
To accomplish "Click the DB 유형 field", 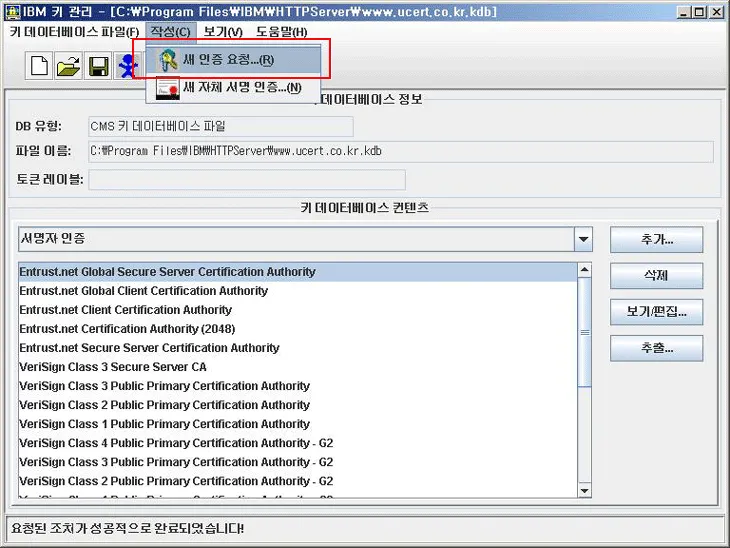I will click(x=221, y=126).
